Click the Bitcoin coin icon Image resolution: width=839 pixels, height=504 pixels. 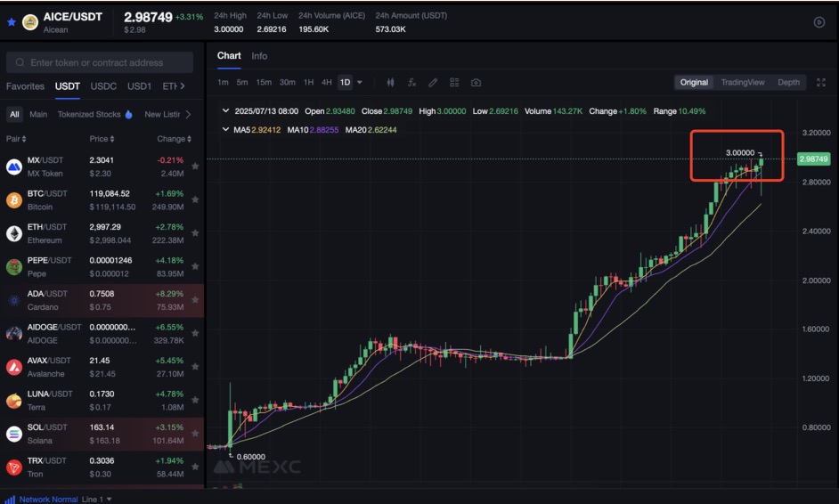(x=14, y=200)
